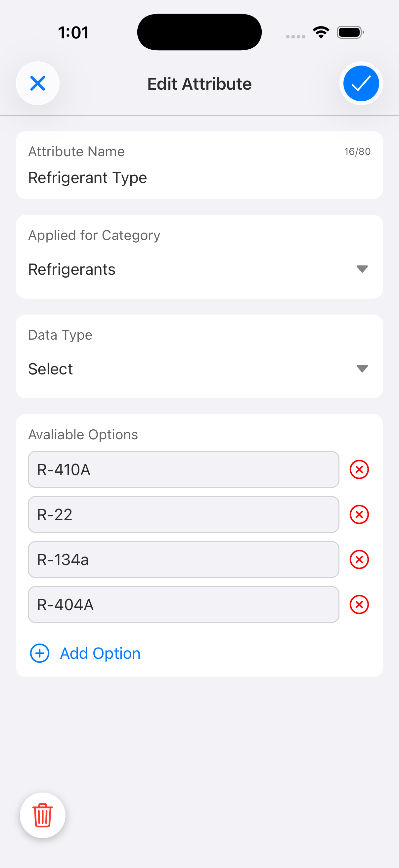Image resolution: width=399 pixels, height=868 pixels.
Task: Edit the R-134a option text field
Action: click(x=183, y=560)
